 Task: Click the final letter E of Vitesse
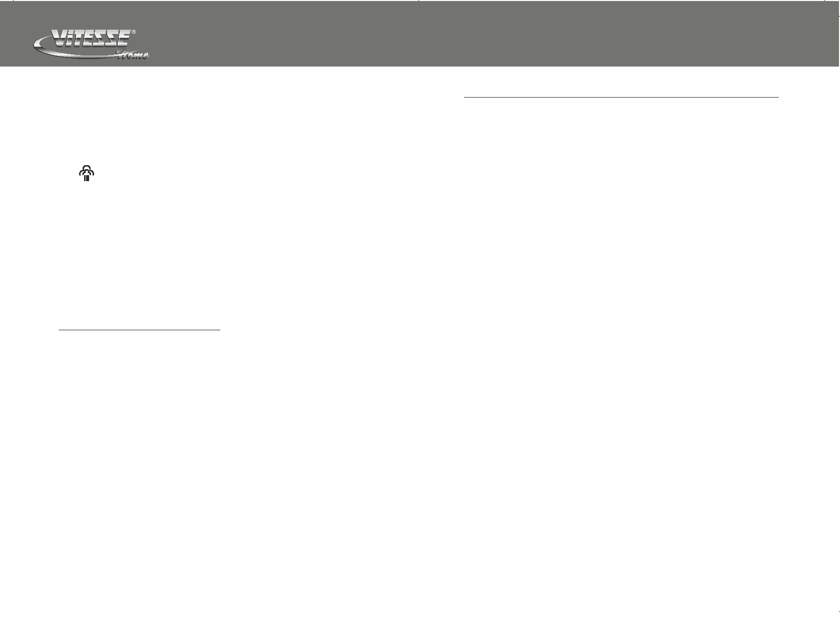[123, 39]
